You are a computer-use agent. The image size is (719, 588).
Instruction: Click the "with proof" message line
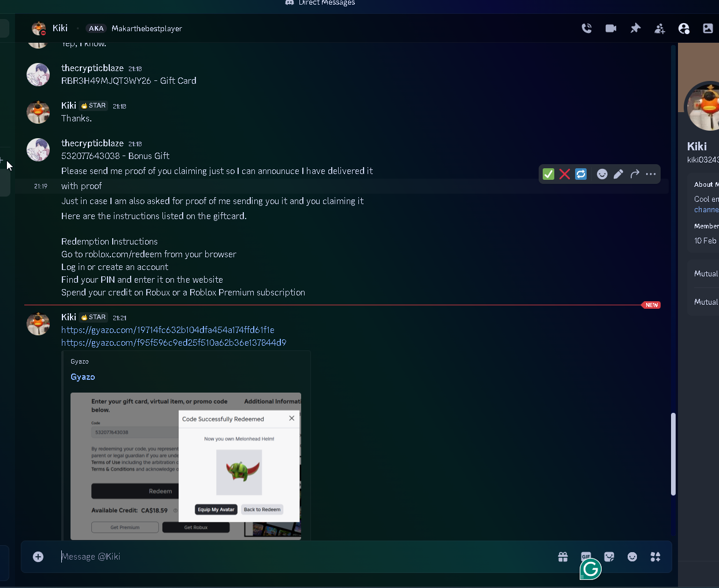[x=81, y=186]
